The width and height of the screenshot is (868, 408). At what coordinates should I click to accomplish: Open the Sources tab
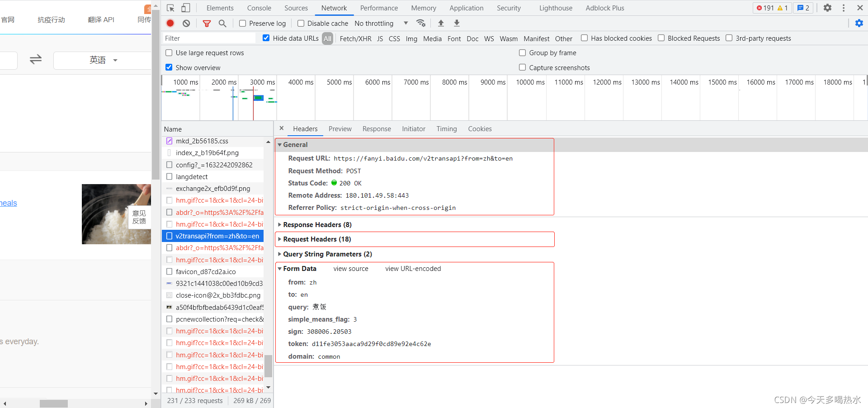[296, 8]
